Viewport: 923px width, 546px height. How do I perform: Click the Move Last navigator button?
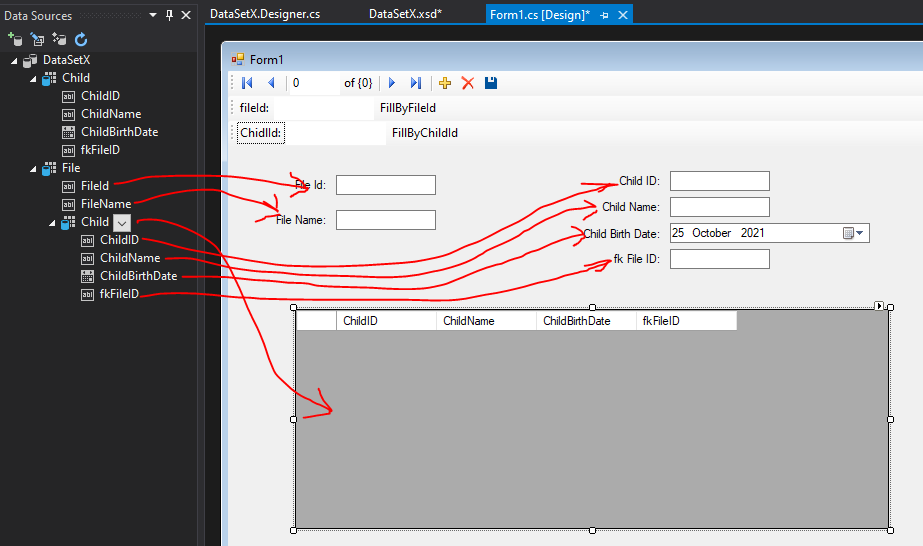click(416, 83)
